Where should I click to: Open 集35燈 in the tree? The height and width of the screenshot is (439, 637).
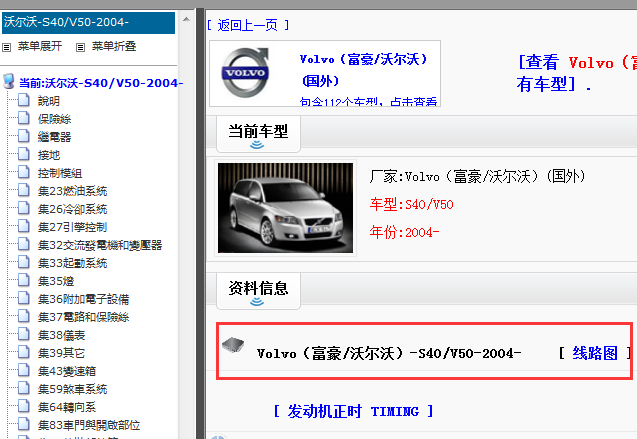click(x=56, y=281)
